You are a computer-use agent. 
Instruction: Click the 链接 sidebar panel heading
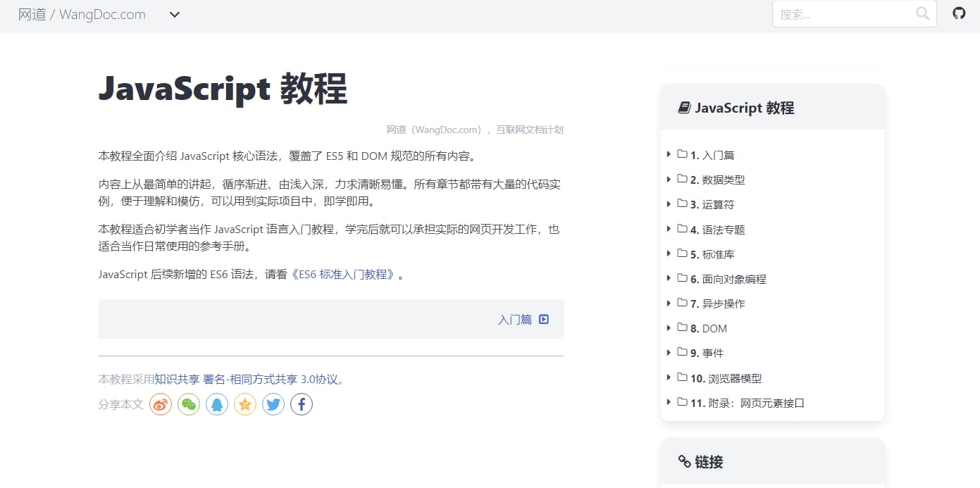[709, 462]
